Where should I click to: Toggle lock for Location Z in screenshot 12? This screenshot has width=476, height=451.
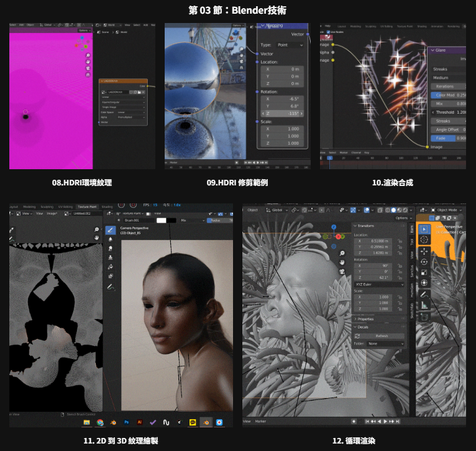pos(400,253)
